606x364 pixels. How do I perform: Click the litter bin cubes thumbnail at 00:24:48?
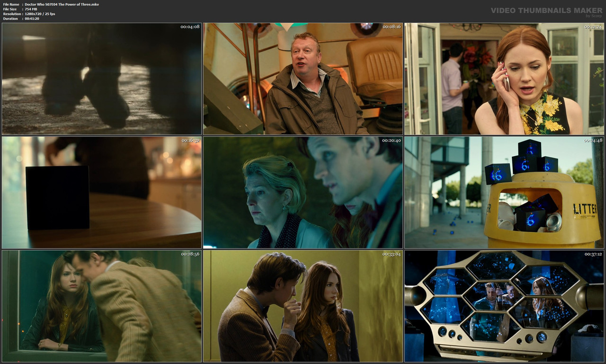504,192
